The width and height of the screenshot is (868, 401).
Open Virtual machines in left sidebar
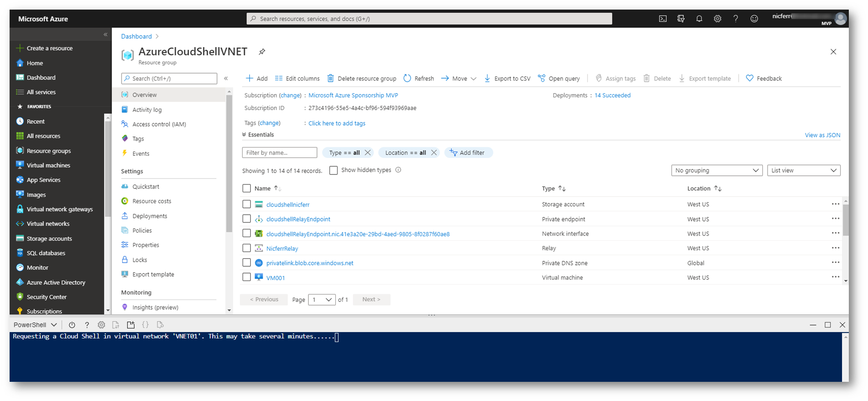pos(48,165)
